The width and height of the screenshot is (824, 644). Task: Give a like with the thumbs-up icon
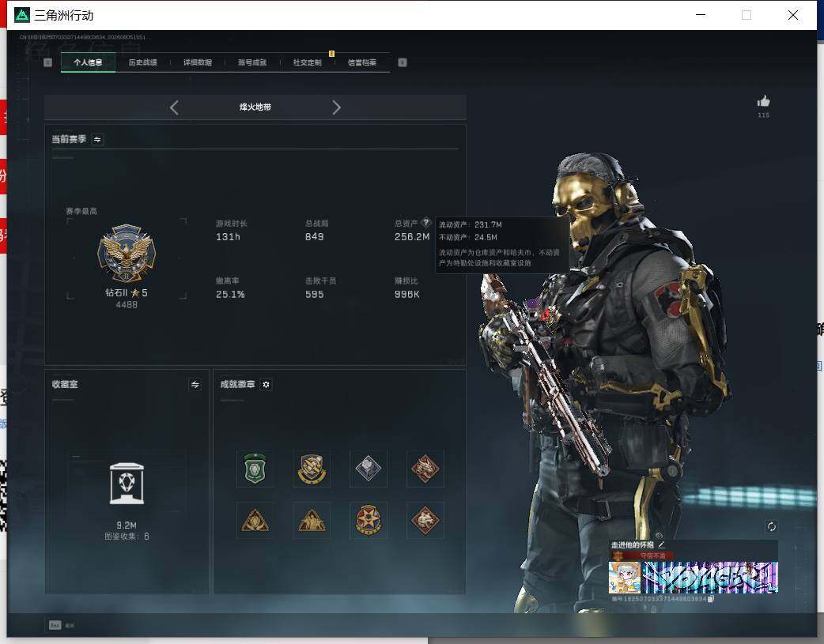click(764, 101)
